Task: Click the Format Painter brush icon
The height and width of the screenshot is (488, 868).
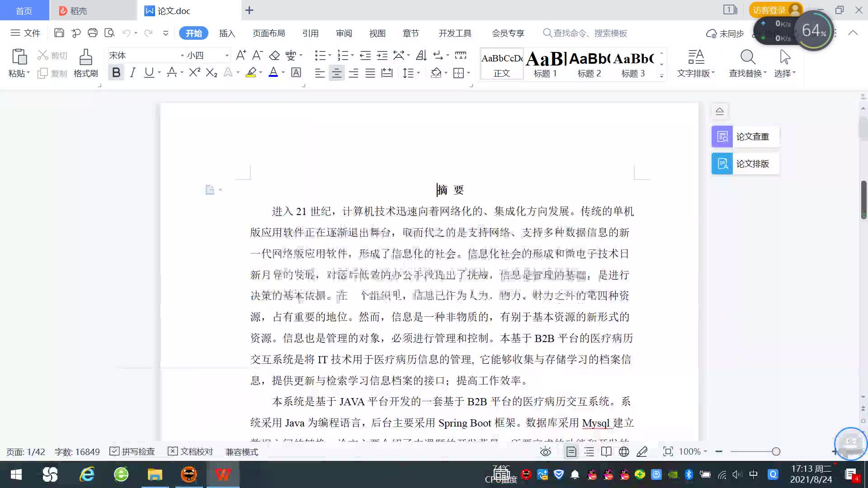Action: pyautogui.click(x=85, y=57)
